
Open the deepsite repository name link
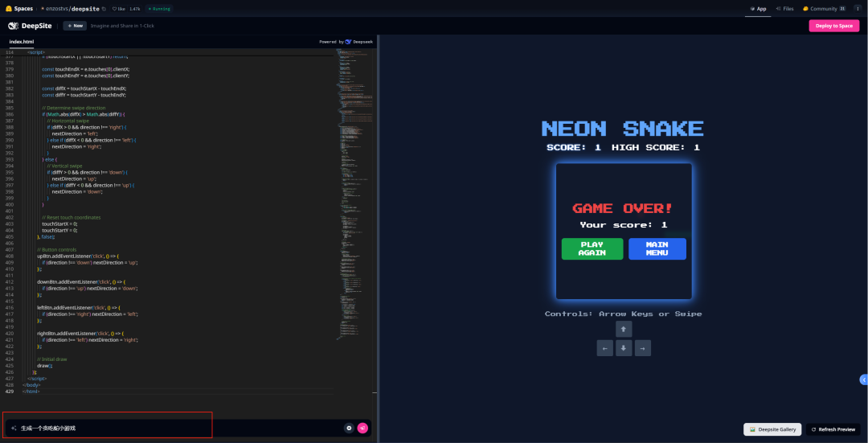[x=85, y=9]
